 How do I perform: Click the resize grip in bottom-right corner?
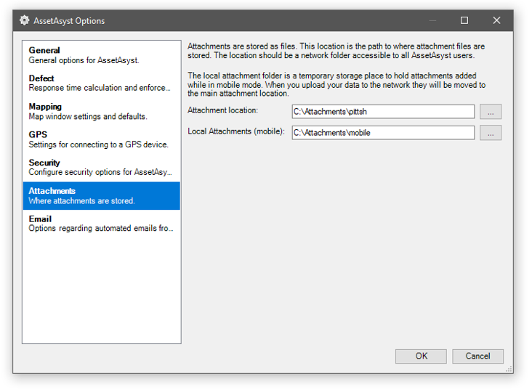pyautogui.click(x=509, y=369)
